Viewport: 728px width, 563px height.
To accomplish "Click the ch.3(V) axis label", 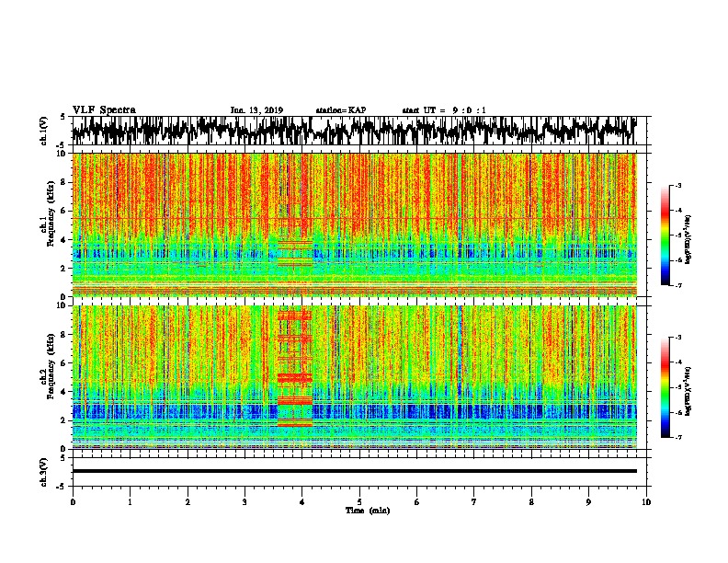I will pos(44,472).
